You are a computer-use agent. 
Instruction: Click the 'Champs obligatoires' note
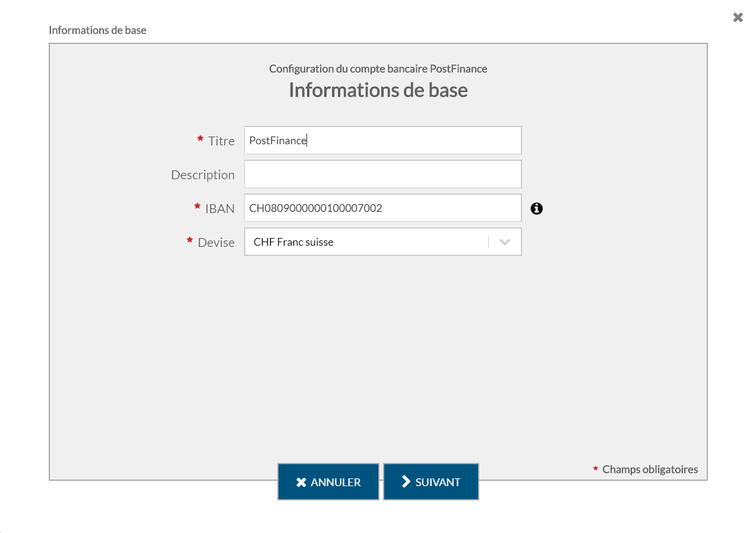tap(650, 469)
